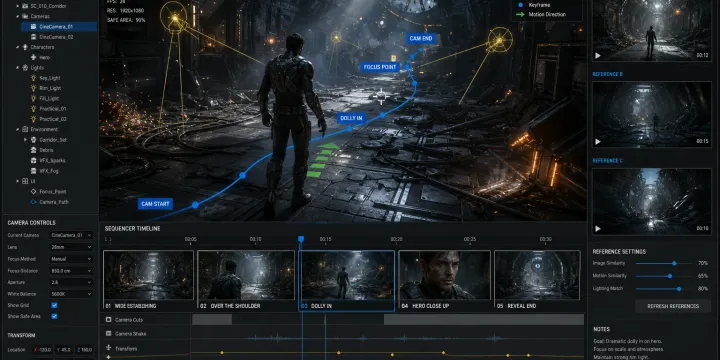Viewport: 720px width, 360px height.
Task: Click the focus crosshair reticle in viewport
Action: tap(380, 96)
